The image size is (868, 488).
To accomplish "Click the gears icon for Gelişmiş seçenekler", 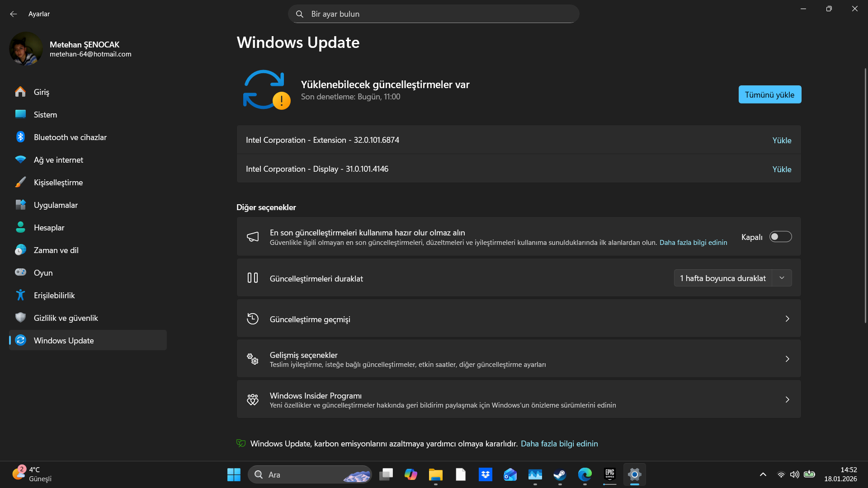I will pos(253,359).
